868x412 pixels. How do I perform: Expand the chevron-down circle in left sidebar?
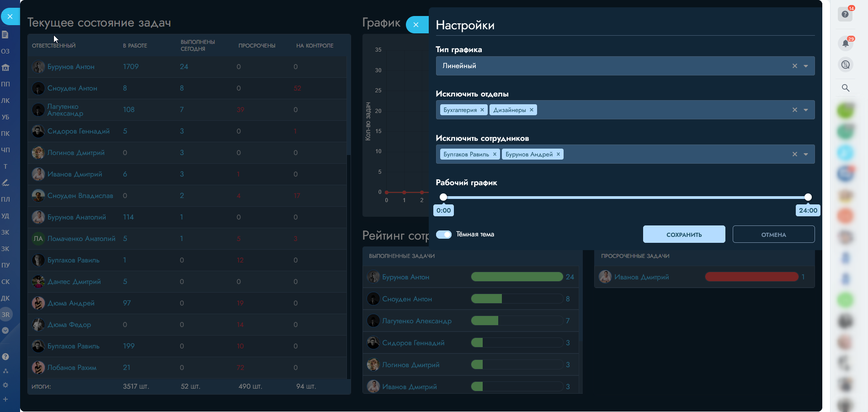pos(5,330)
